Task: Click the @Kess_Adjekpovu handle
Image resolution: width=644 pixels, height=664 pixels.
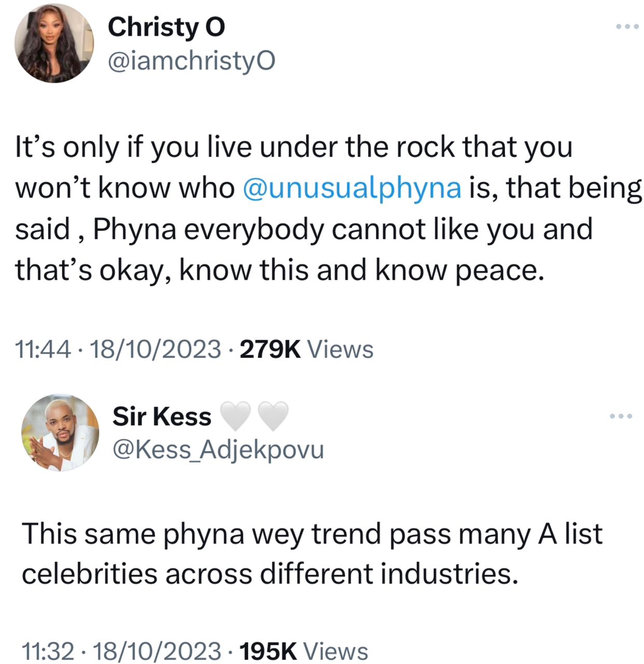Action: pyautogui.click(x=218, y=450)
